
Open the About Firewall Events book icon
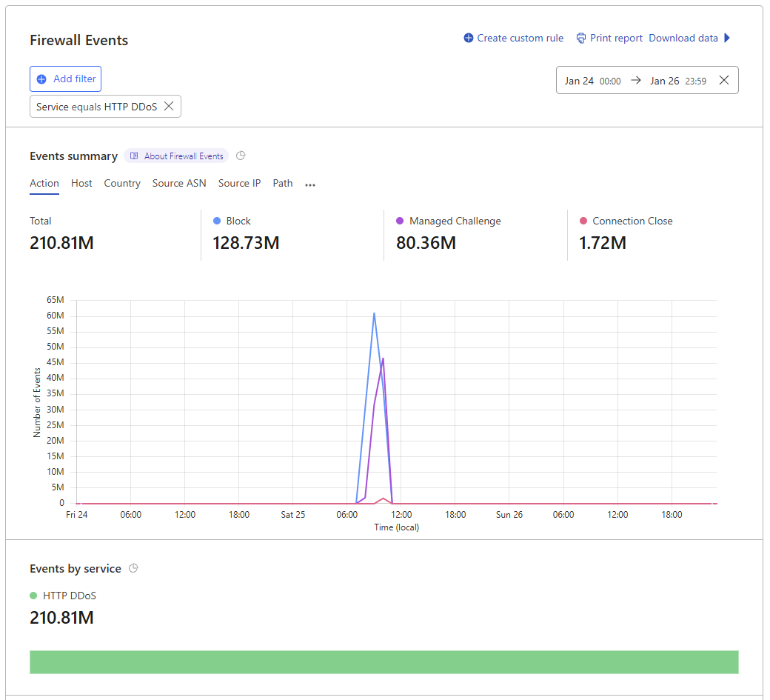point(134,156)
